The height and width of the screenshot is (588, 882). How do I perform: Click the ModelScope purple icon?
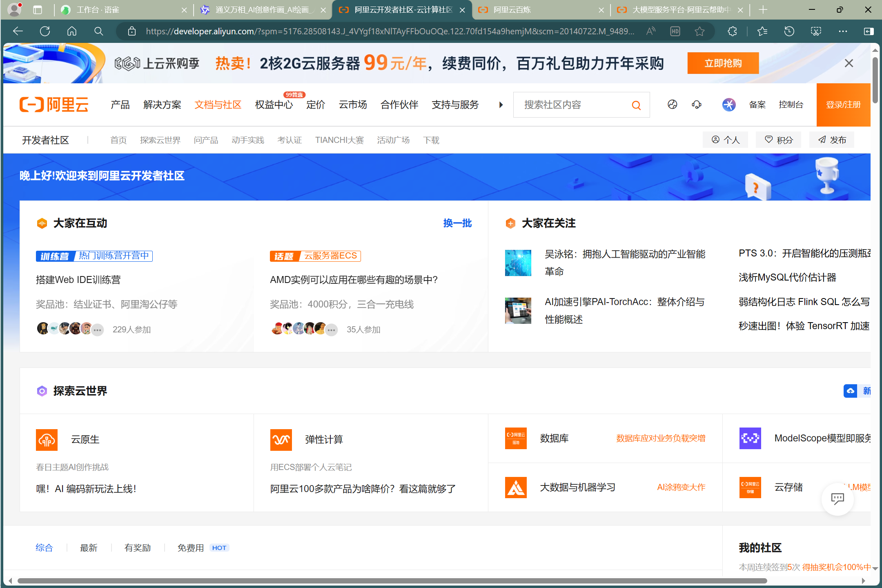750,438
